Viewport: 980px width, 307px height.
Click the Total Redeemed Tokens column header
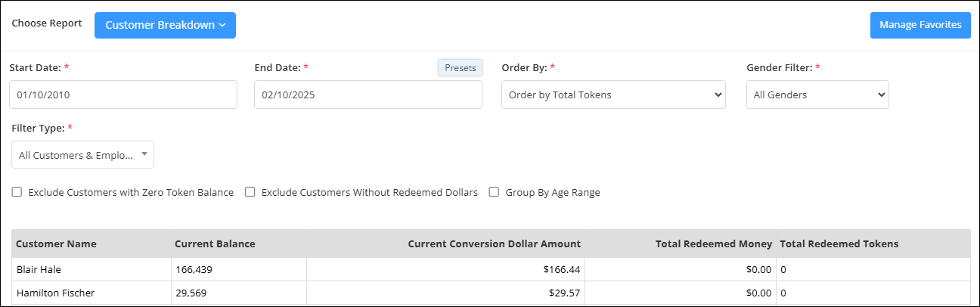pos(839,243)
